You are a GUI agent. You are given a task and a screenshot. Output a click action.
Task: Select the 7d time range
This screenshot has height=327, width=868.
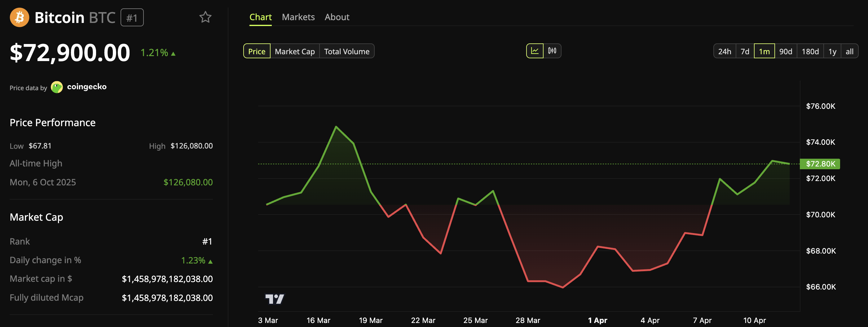coord(745,51)
